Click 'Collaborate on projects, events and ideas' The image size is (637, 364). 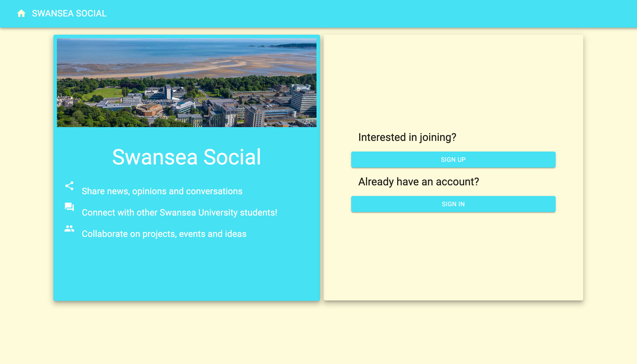(164, 234)
